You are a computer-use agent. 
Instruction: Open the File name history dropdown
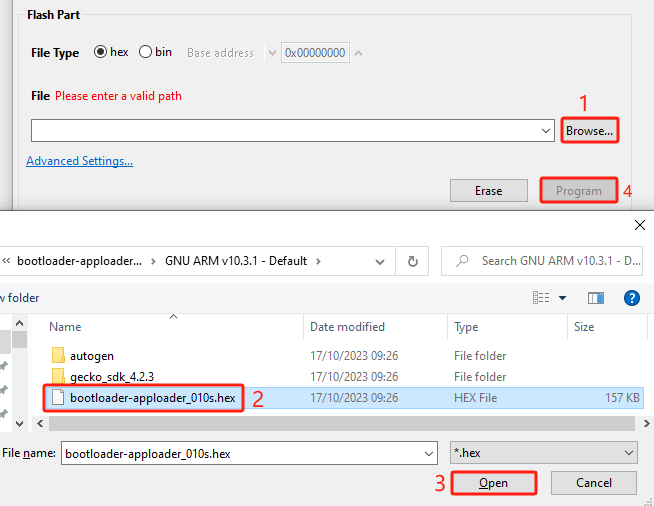(430, 453)
